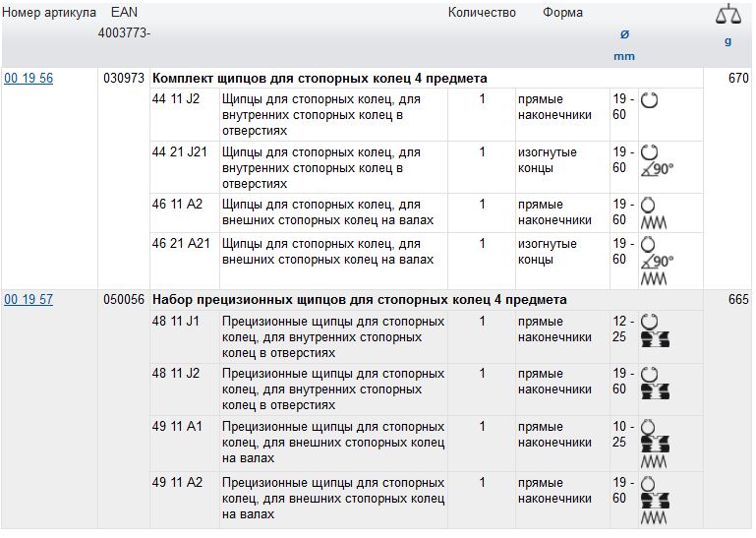
Task: Select the EAN code 030973
Action: pyautogui.click(x=124, y=79)
